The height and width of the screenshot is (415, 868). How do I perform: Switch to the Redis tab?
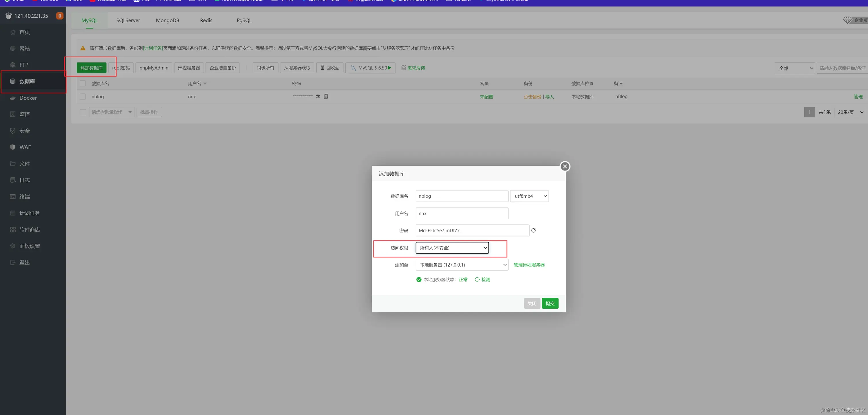click(x=206, y=21)
